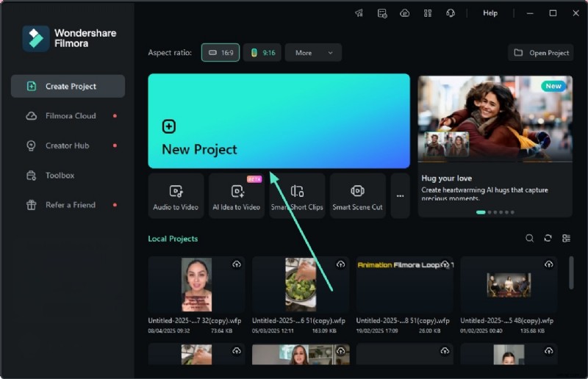
Task: Show more tools with the ellipsis button
Action: 400,195
